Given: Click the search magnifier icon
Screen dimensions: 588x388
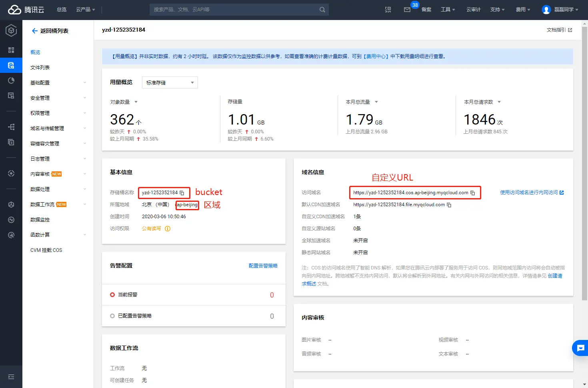Looking at the screenshot, I should [x=322, y=10].
